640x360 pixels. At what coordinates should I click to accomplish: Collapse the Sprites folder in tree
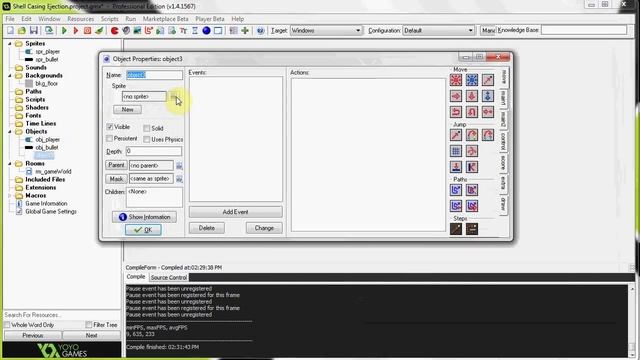click(10, 43)
